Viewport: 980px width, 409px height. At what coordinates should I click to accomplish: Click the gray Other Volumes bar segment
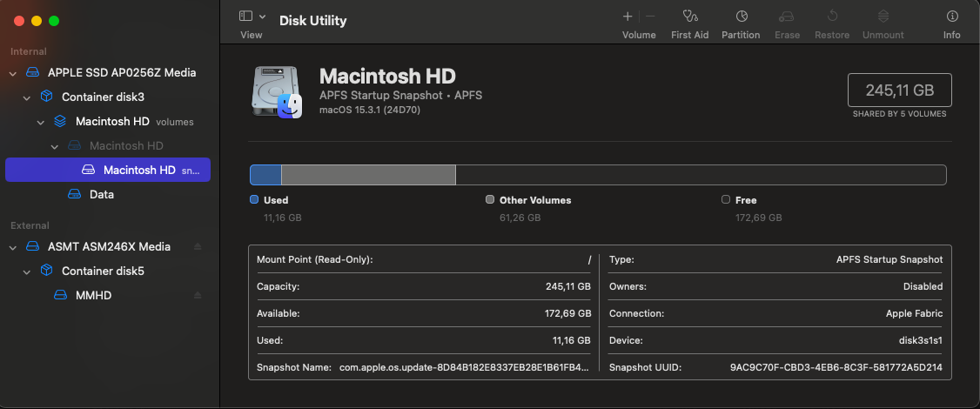(x=368, y=175)
